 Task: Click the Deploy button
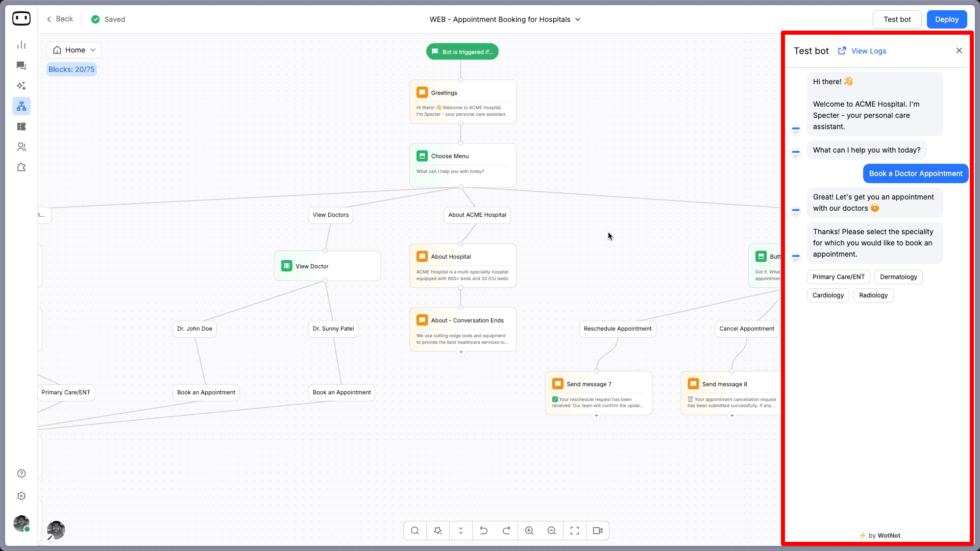[x=946, y=19]
